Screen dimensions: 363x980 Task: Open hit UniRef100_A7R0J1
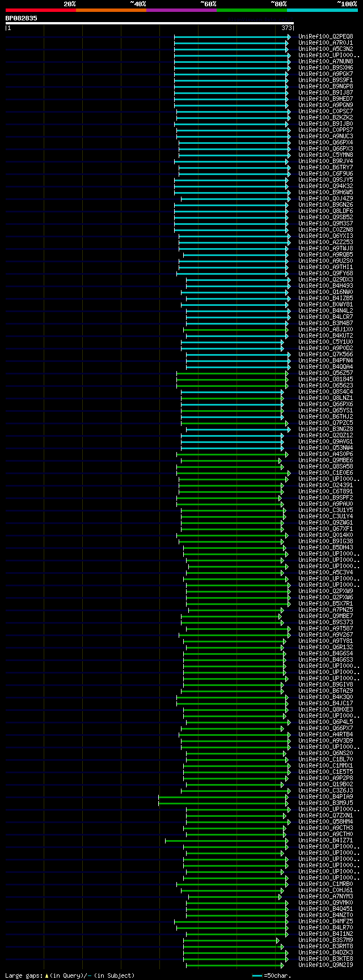[326, 43]
